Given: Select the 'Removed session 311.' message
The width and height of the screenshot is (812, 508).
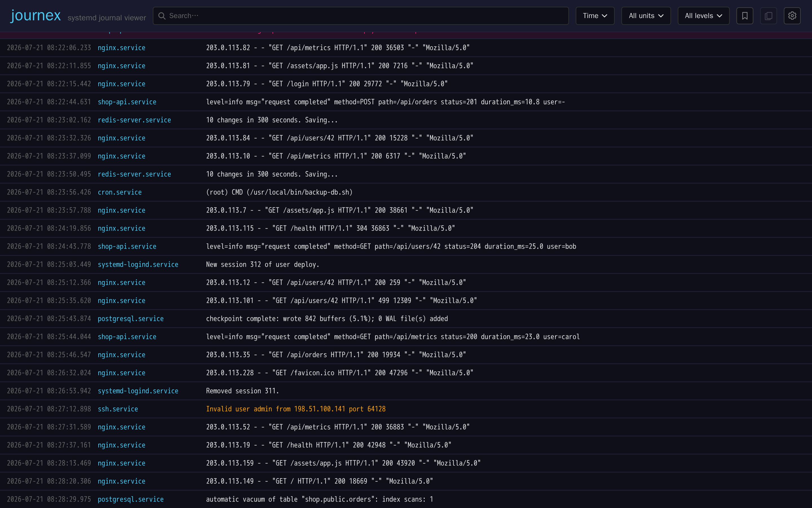Looking at the screenshot, I should [x=242, y=391].
